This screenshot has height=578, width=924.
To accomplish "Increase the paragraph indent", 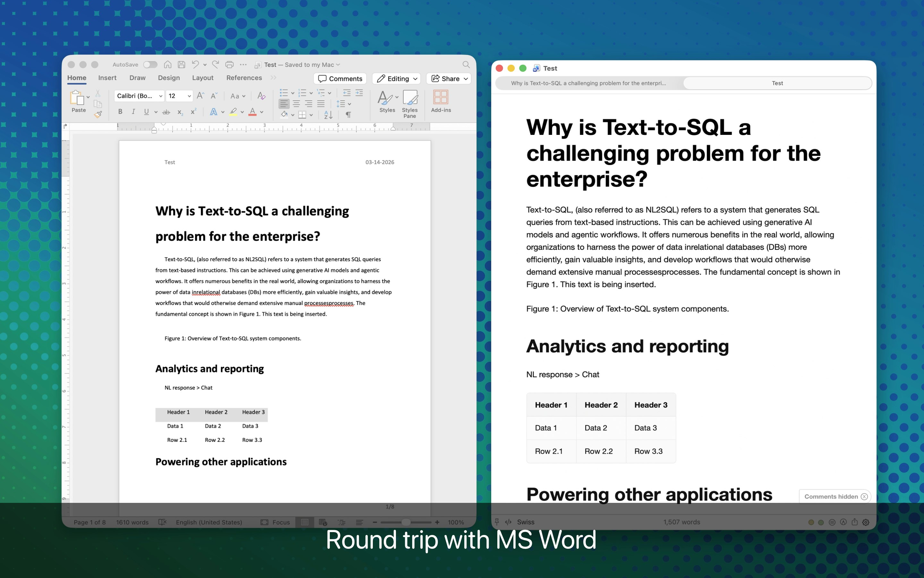I will (359, 93).
